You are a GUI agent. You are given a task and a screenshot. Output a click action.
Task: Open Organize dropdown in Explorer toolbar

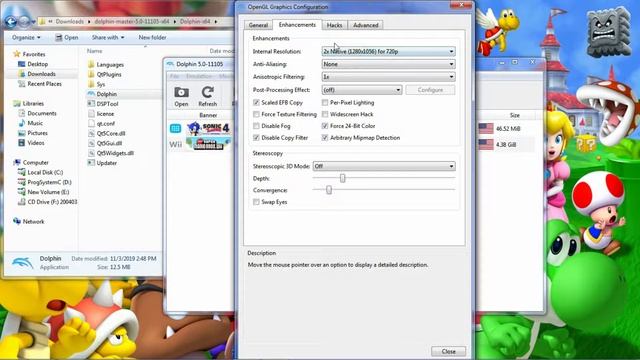point(26,37)
